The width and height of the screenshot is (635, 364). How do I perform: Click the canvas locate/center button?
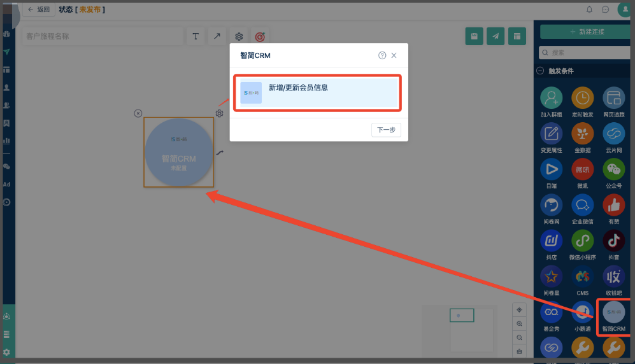(x=519, y=310)
